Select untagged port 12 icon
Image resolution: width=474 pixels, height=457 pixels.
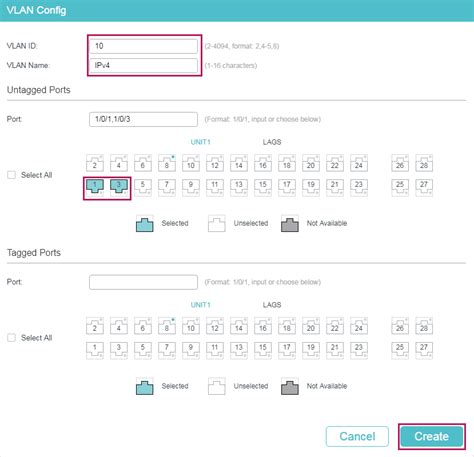pyautogui.click(x=215, y=163)
